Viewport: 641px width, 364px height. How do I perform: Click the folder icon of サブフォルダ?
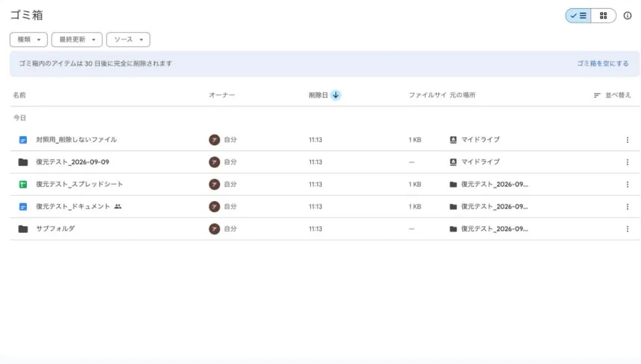[x=23, y=229]
